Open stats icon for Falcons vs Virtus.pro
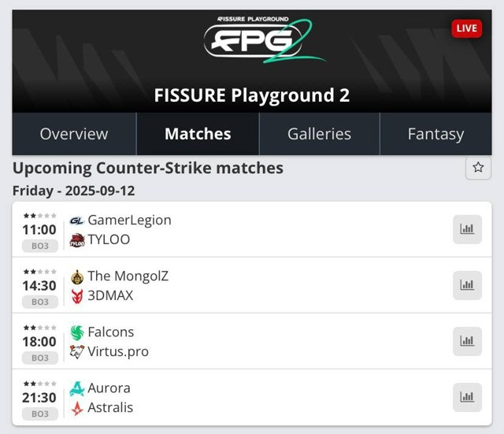Image resolution: width=504 pixels, height=434 pixels. (467, 341)
